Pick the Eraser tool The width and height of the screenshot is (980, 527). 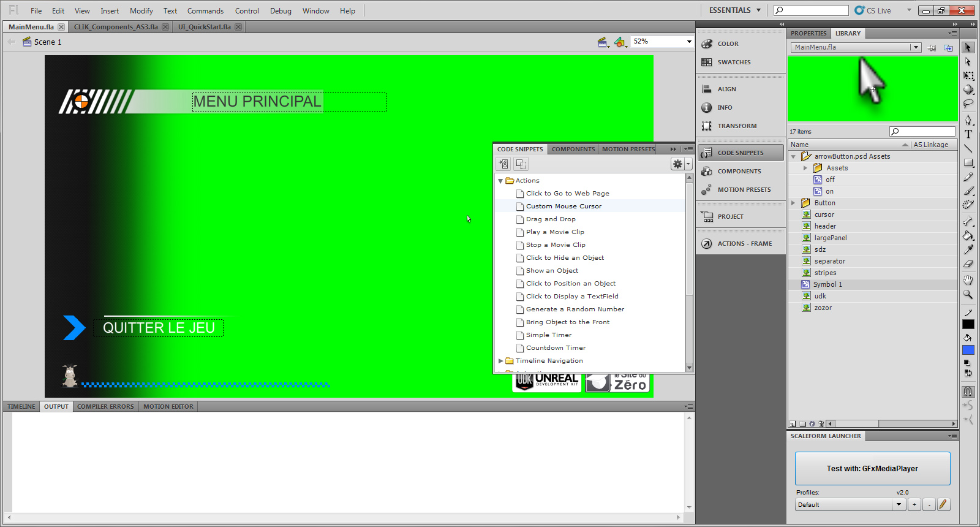[x=968, y=265]
